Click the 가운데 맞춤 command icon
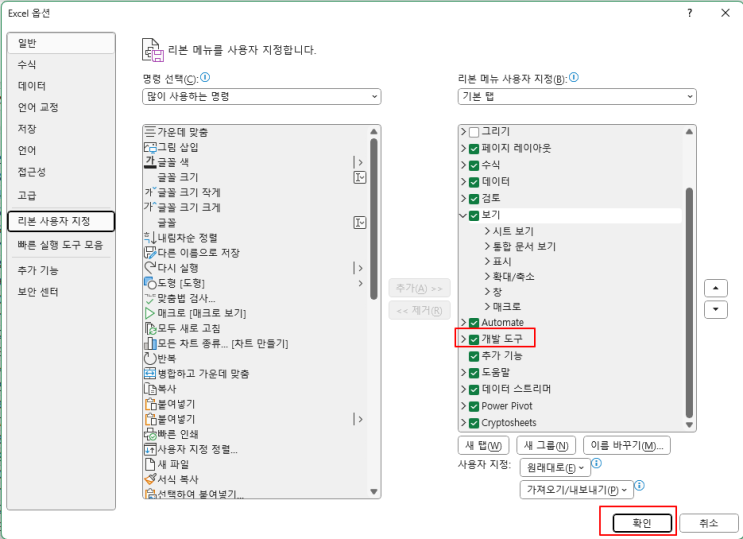The height and width of the screenshot is (539, 743). (150, 132)
